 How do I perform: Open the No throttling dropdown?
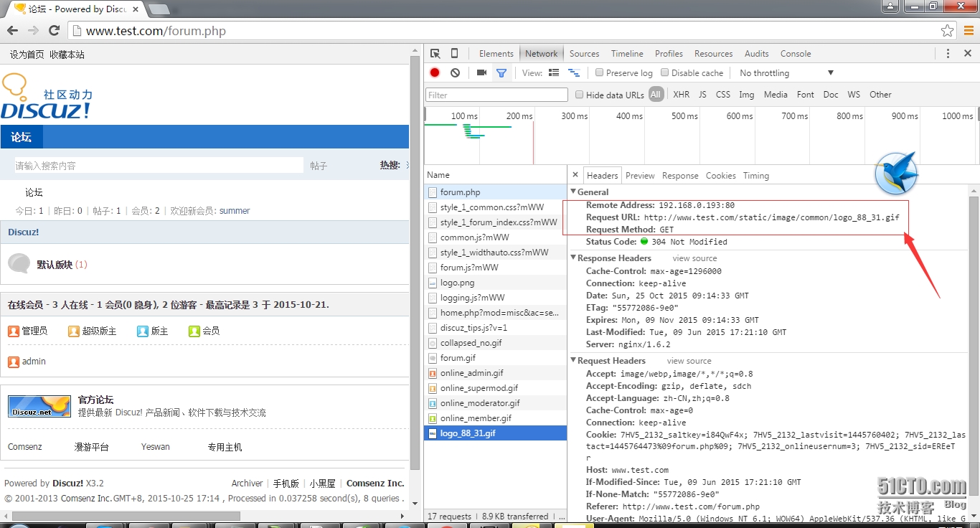(x=786, y=73)
